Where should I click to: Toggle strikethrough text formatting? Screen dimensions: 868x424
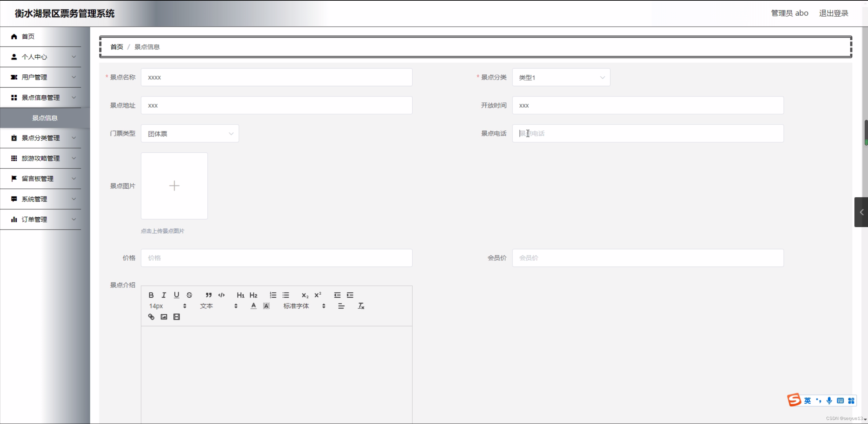point(189,295)
